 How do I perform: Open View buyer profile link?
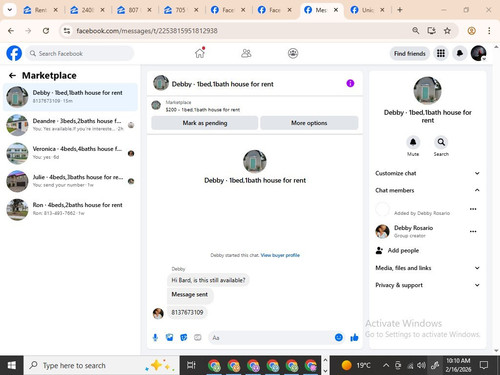click(x=280, y=255)
